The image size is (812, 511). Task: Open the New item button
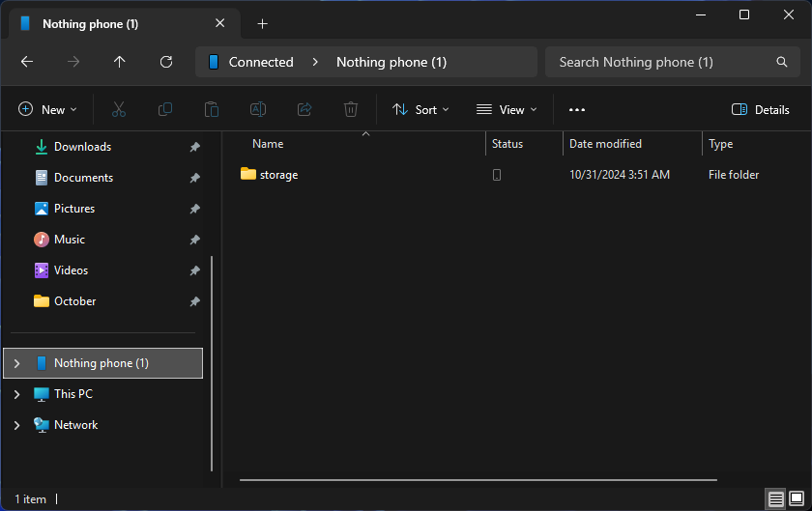click(47, 110)
